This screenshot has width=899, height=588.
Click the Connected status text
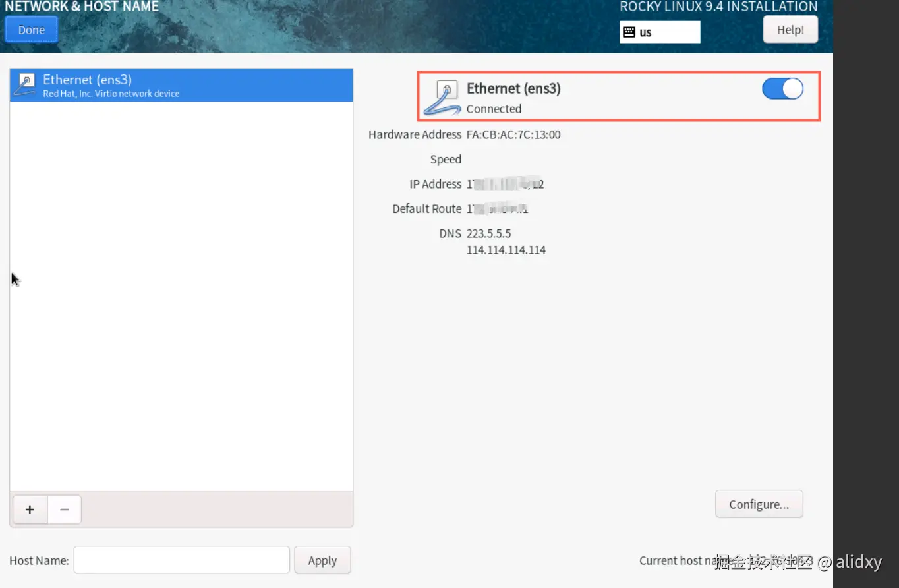494,109
